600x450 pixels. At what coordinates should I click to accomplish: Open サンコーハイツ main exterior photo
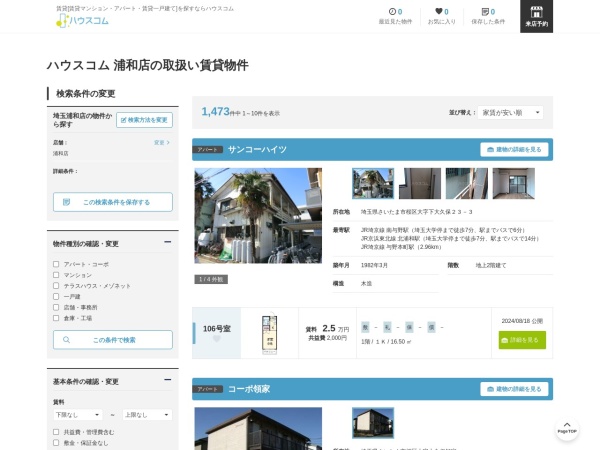click(258, 216)
